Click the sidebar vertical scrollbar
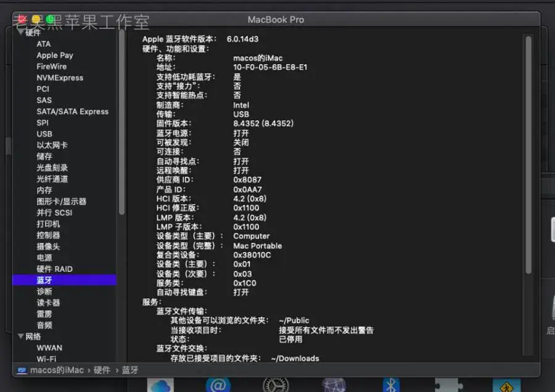Viewport: 555px width, 392px height. (x=121, y=122)
